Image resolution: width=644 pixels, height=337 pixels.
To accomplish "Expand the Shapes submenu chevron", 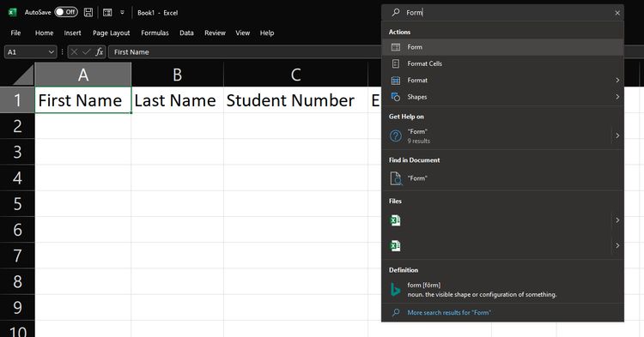I will [617, 97].
